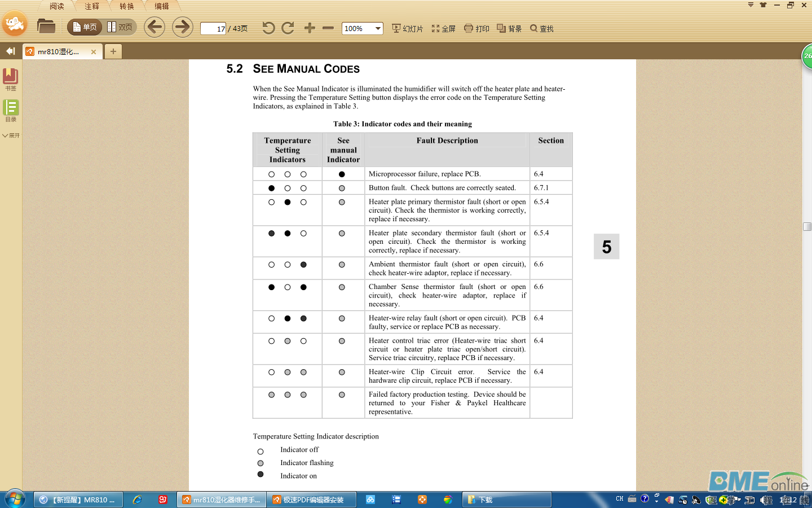Click the 全屏 fullscreen button
This screenshot has width=812, height=508.
tap(444, 28)
